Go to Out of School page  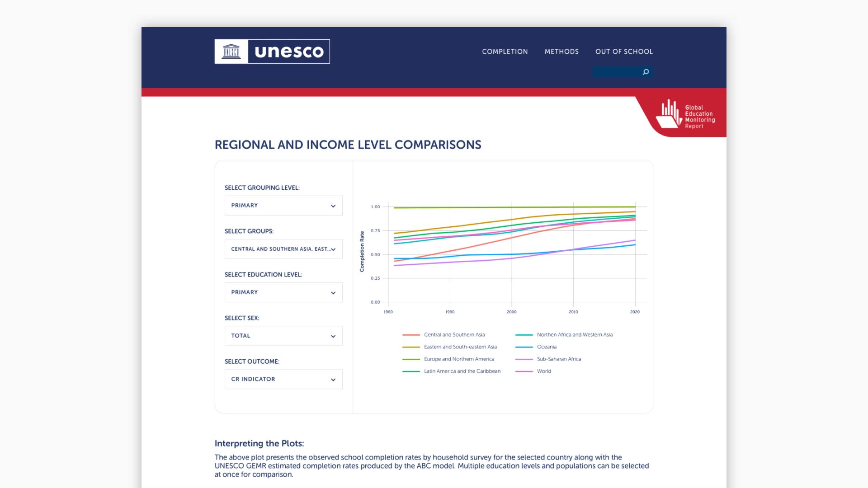point(624,52)
